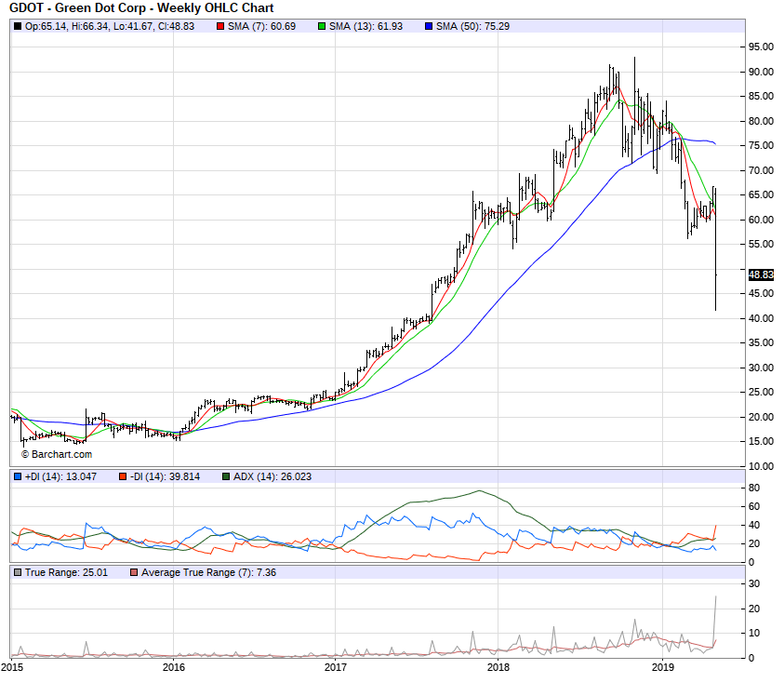The width and height of the screenshot is (784, 696).
Task: Click the +DI (14): 13.047 label
Action: 60,476
